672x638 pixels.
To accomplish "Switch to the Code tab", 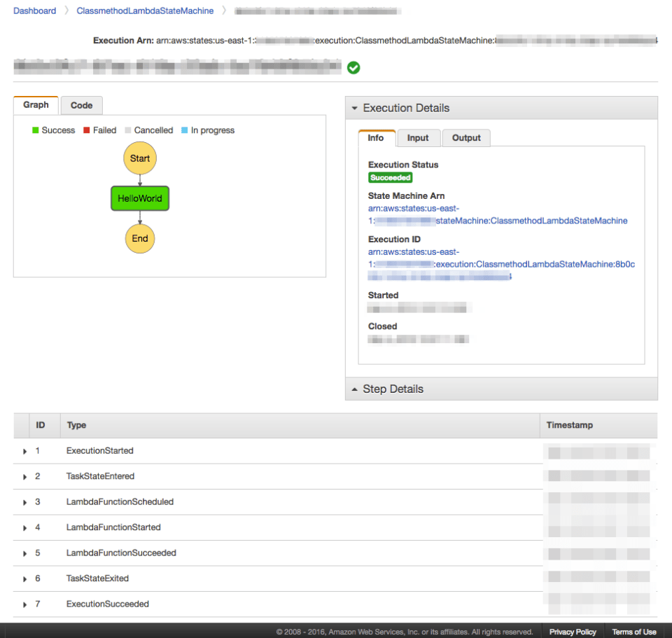I will pyautogui.click(x=81, y=105).
